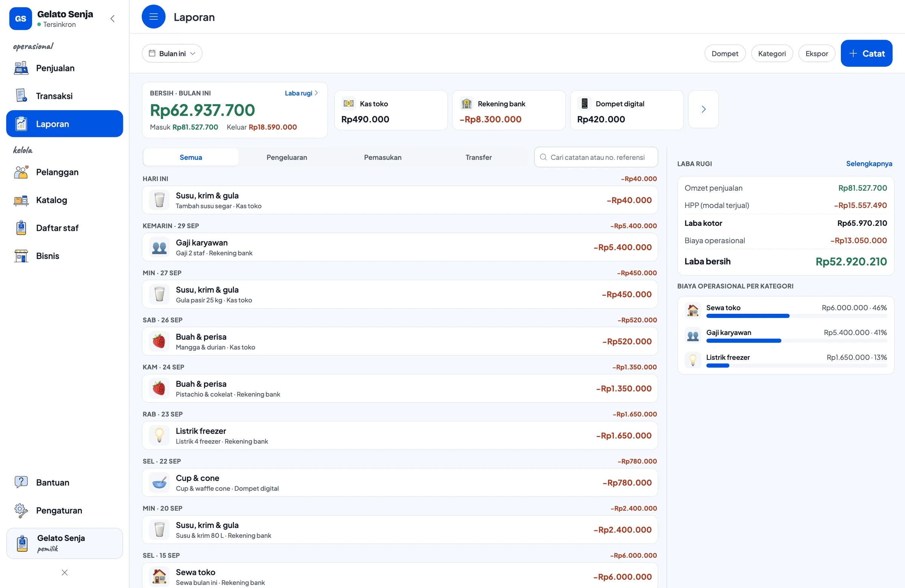The width and height of the screenshot is (905, 588).
Task: Open Pengaturan gear icon
Action: pos(21,510)
